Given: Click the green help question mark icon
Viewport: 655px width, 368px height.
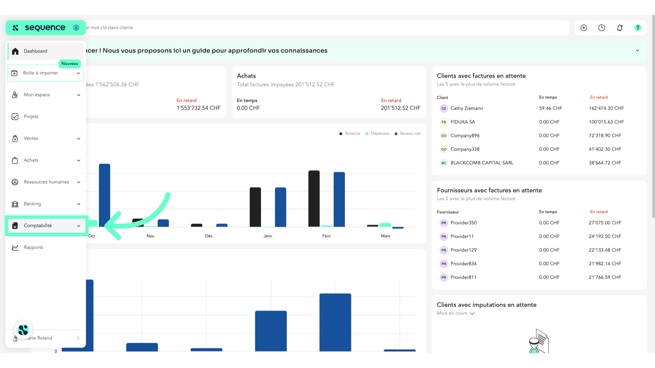Looking at the screenshot, I should [637, 28].
